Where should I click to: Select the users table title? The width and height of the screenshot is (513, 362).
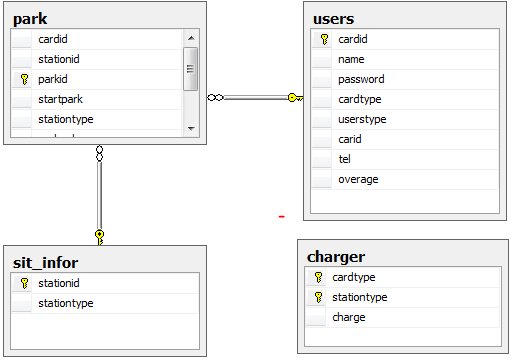[333, 19]
